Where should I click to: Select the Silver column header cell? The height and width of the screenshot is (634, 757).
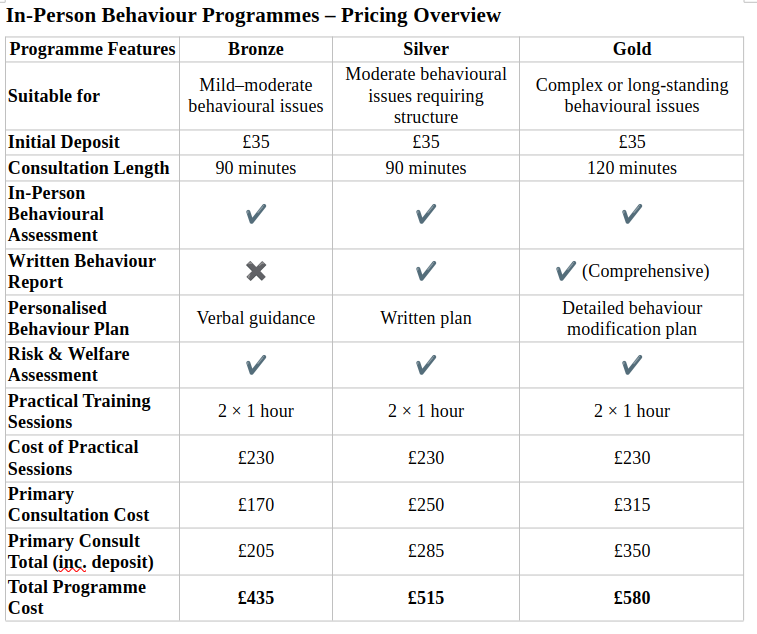tap(426, 49)
